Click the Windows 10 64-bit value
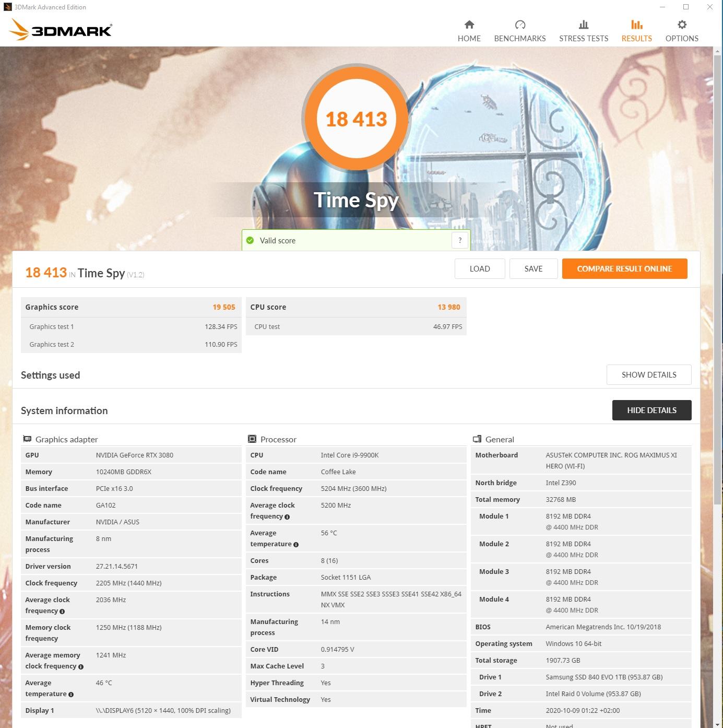723x728 pixels. point(574,643)
